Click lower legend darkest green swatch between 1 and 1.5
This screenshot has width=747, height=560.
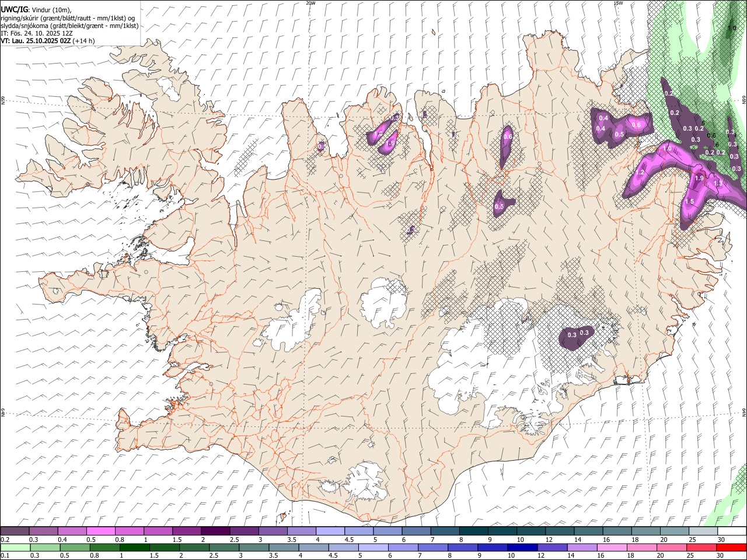point(135,547)
